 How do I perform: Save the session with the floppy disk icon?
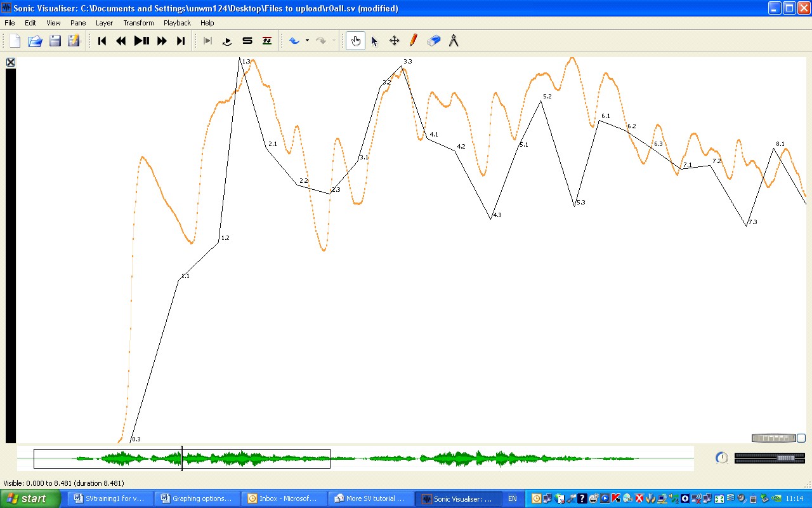55,41
